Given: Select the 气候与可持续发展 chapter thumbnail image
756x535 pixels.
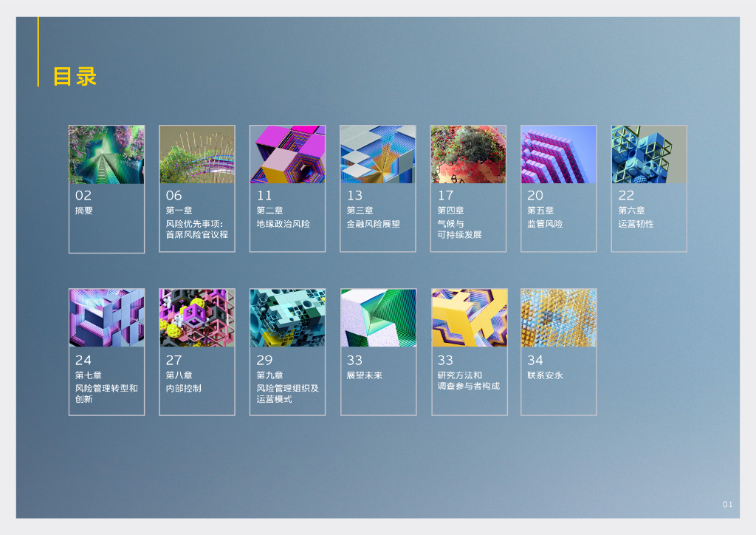Looking at the screenshot, I should [x=468, y=154].
